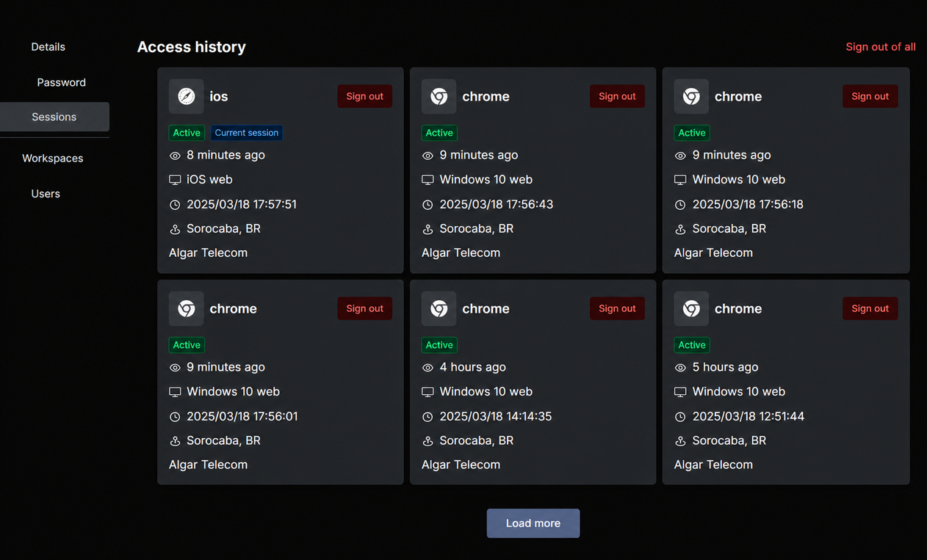This screenshot has width=927, height=560.
Task: Click the Chrome logo on the 12:51:44 session
Action: coord(691,308)
